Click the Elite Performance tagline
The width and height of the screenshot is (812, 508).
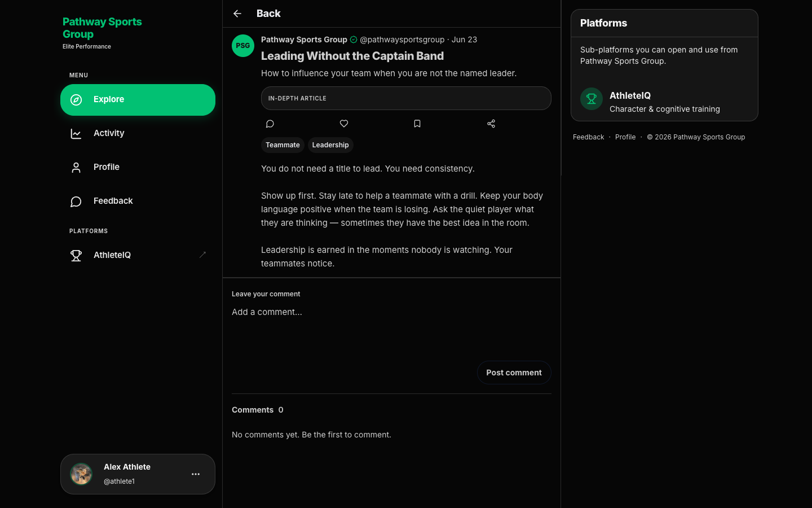[x=87, y=46]
